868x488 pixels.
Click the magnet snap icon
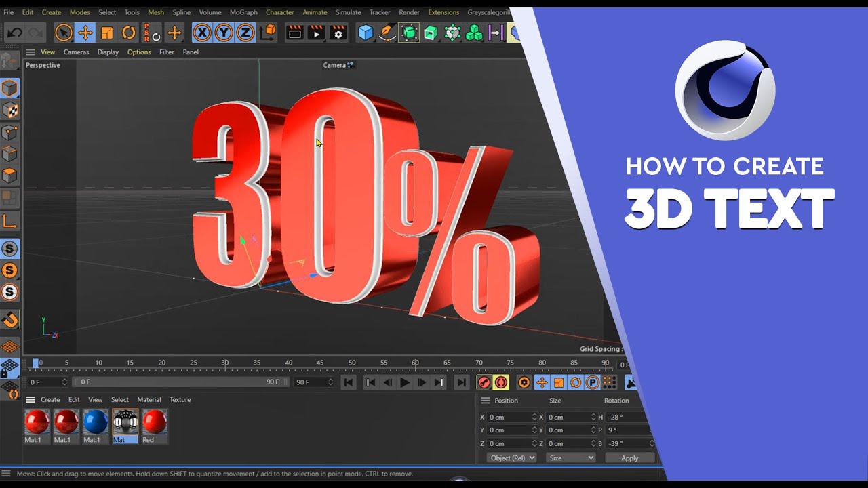pyautogui.click(x=9, y=319)
